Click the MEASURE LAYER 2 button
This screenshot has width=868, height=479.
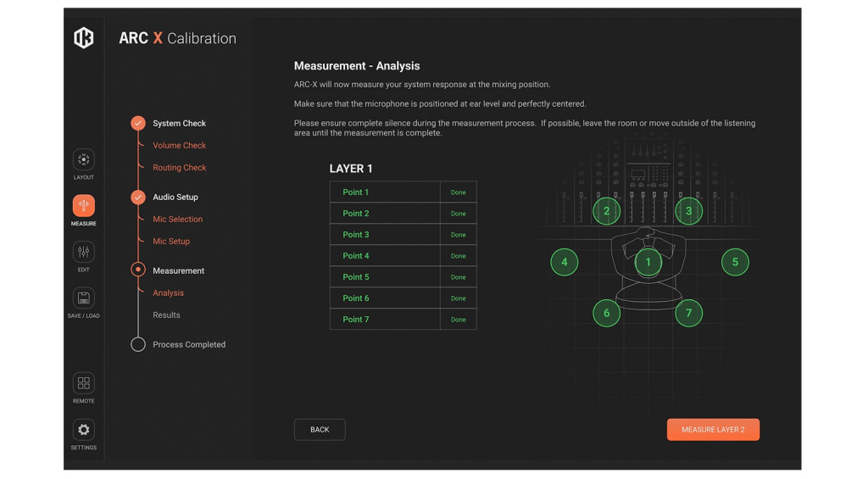713,430
